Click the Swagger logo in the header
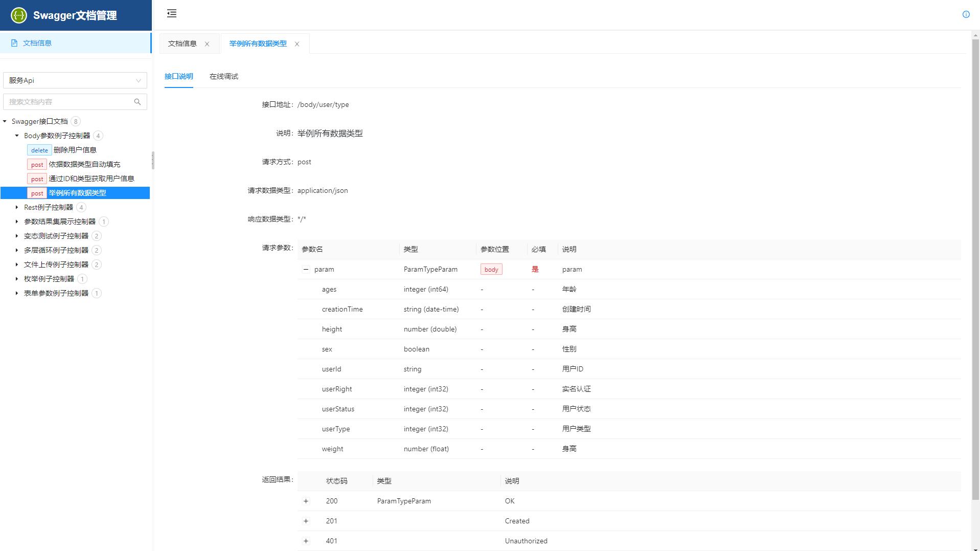The width and height of the screenshot is (980, 551). pyautogui.click(x=18, y=15)
